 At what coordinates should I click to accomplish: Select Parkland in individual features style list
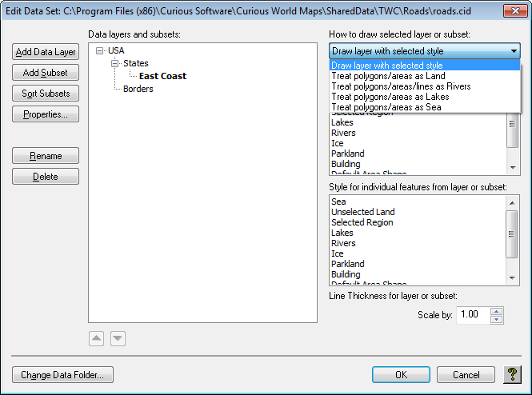click(x=348, y=264)
